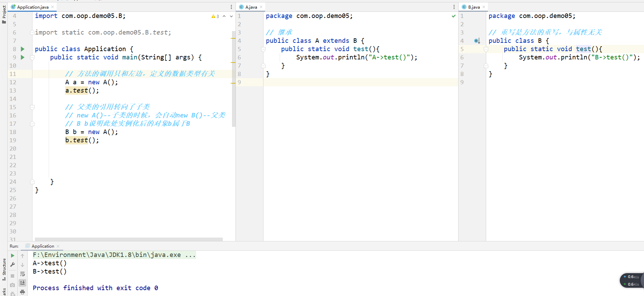Click 'package com.oop.demo05;' in A.java
Image resolution: width=644 pixels, height=296 pixels.
(309, 16)
